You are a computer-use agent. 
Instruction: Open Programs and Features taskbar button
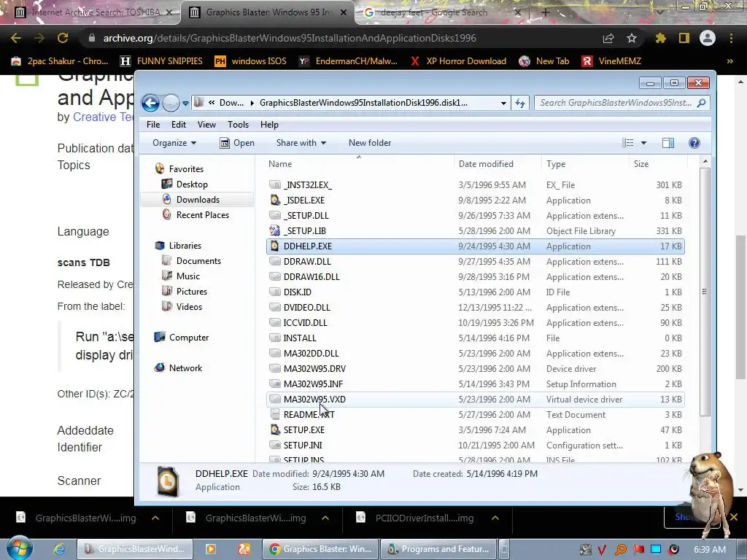pyautogui.click(x=438, y=549)
